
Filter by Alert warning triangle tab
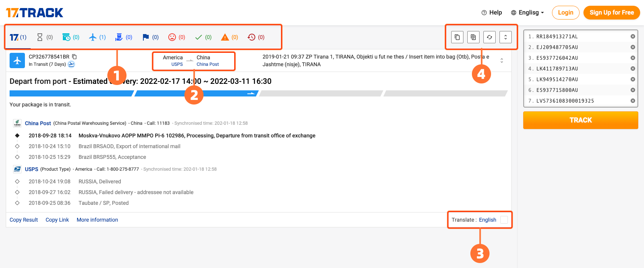[x=230, y=37]
